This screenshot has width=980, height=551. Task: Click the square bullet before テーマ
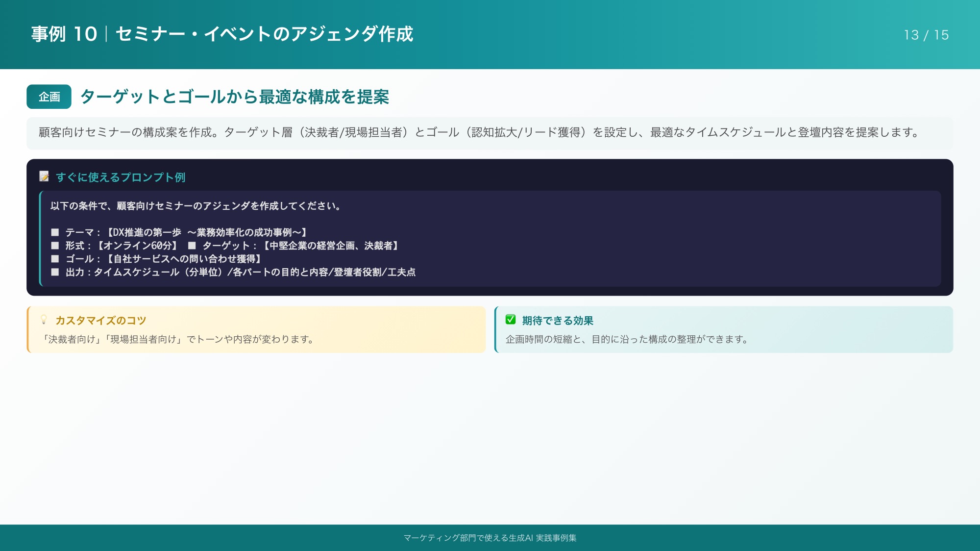[55, 232]
